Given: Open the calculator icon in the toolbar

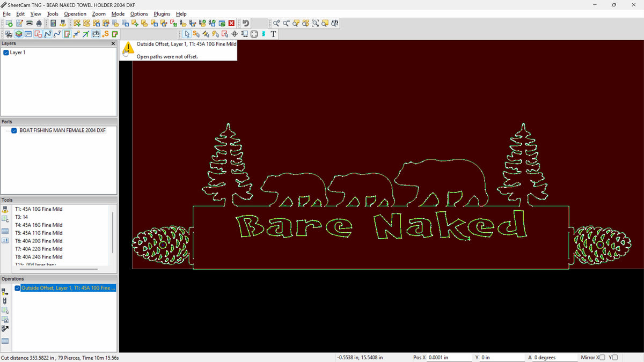Looking at the screenshot, I should [x=53, y=24].
